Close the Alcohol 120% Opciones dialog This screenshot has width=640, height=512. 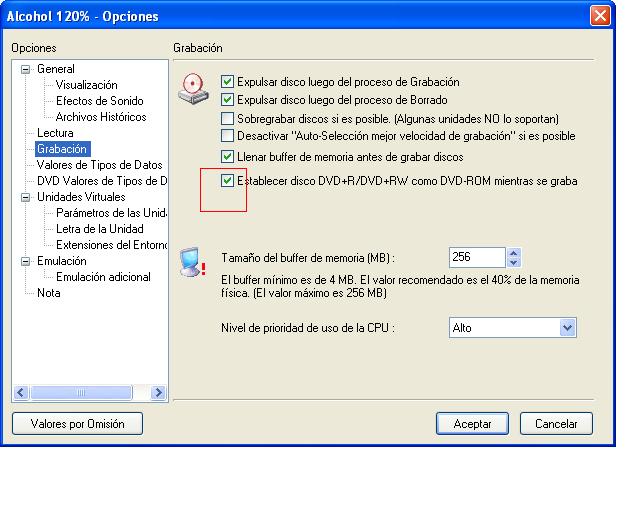(600, 16)
